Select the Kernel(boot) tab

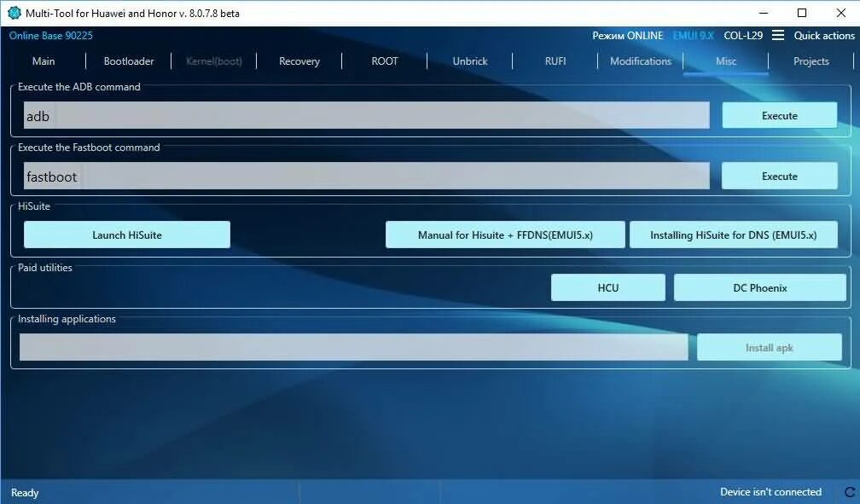tap(214, 61)
